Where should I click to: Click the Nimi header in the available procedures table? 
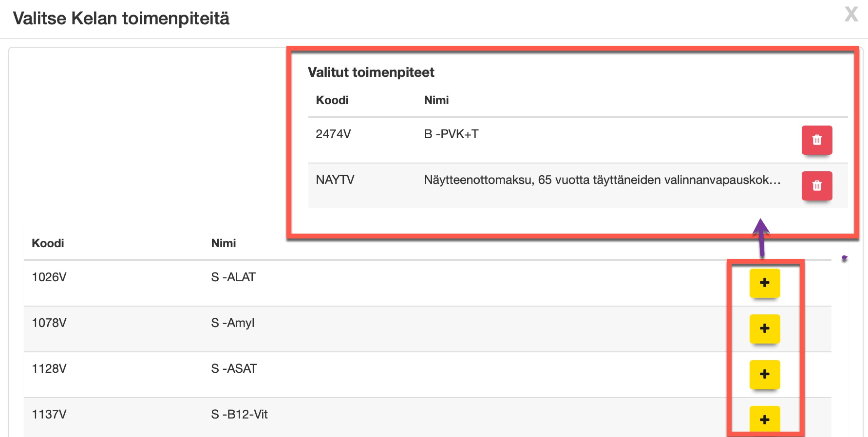pos(224,243)
